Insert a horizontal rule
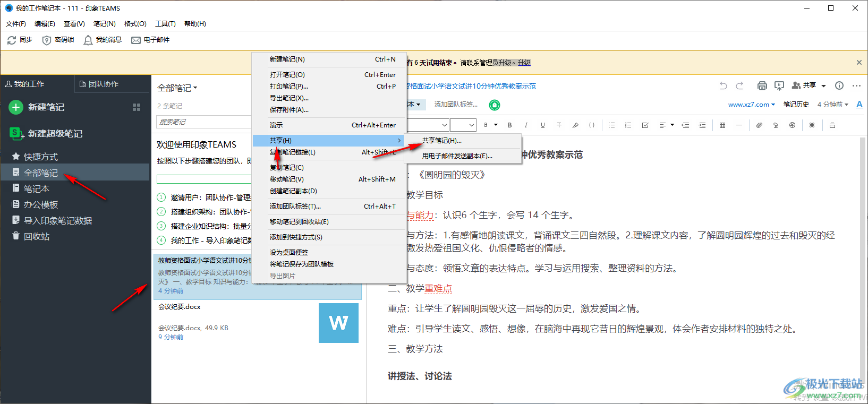 (x=739, y=125)
